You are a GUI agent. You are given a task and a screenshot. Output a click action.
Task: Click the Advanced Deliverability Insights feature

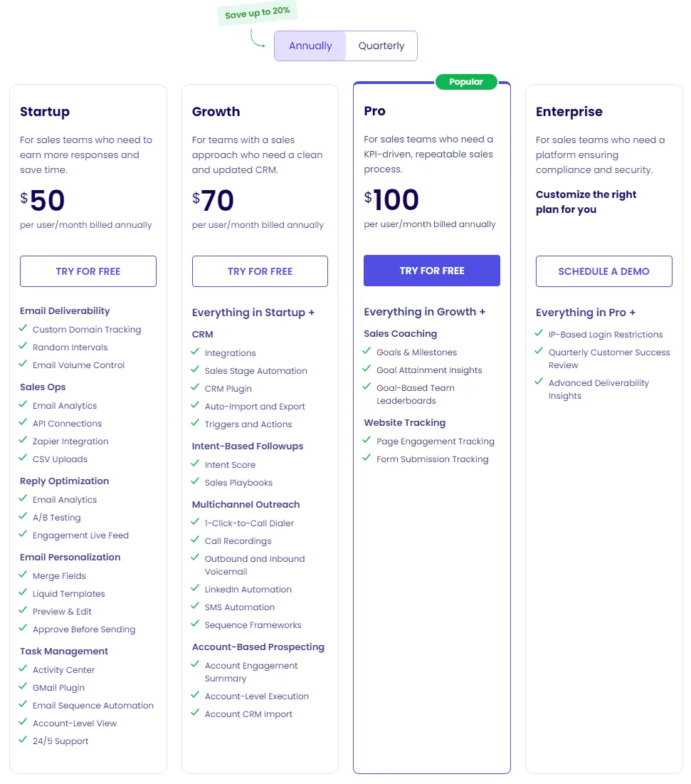pos(598,390)
